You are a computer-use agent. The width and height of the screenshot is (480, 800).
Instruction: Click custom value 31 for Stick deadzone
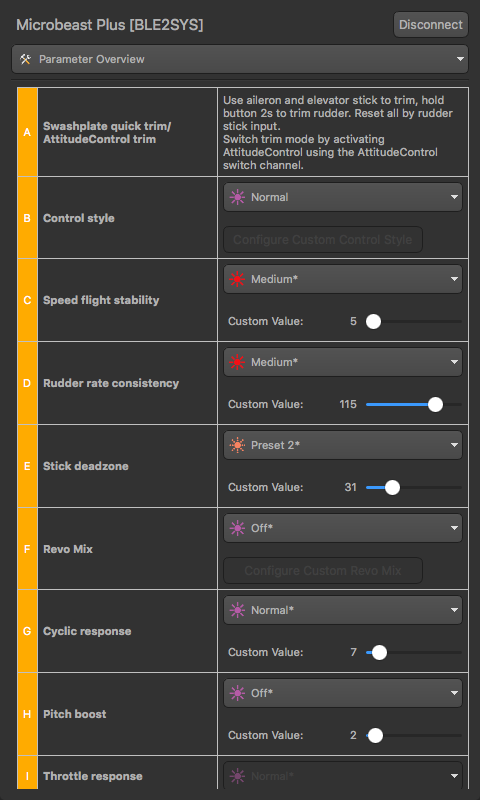click(x=350, y=487)
